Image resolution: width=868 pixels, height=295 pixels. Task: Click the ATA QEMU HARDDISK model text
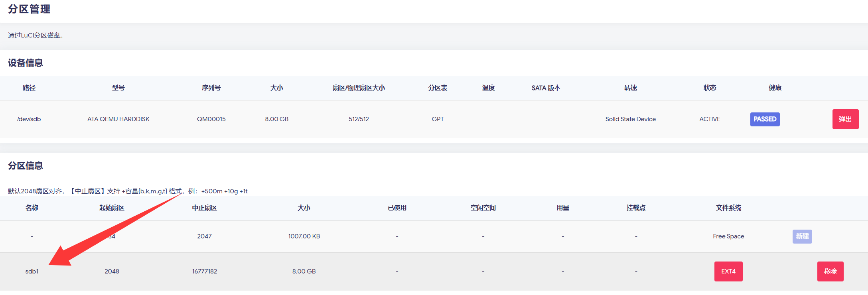click(118, 119)
